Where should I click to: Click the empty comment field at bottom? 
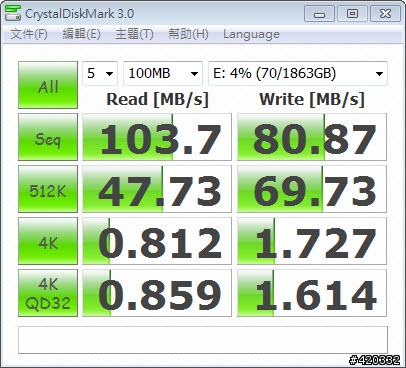(x=203, y=340)
